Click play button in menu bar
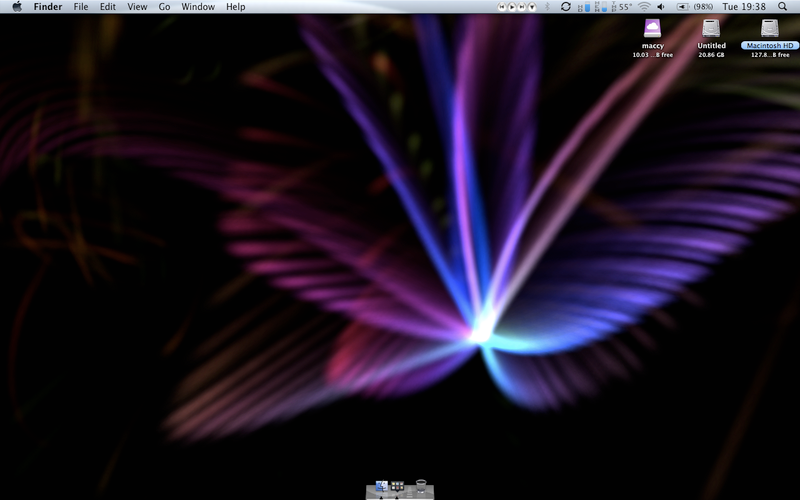The image size is (800, 500). (x=512, y=7)
